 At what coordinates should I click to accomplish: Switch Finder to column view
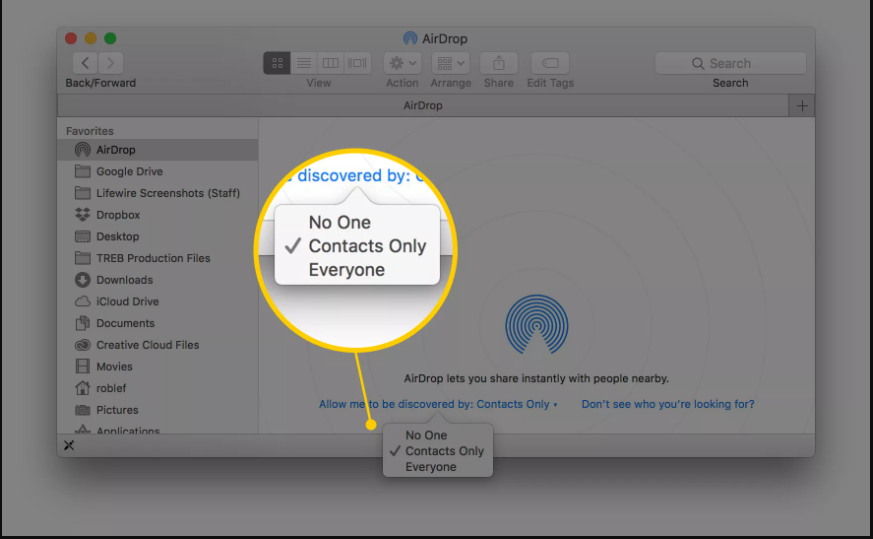330,63
